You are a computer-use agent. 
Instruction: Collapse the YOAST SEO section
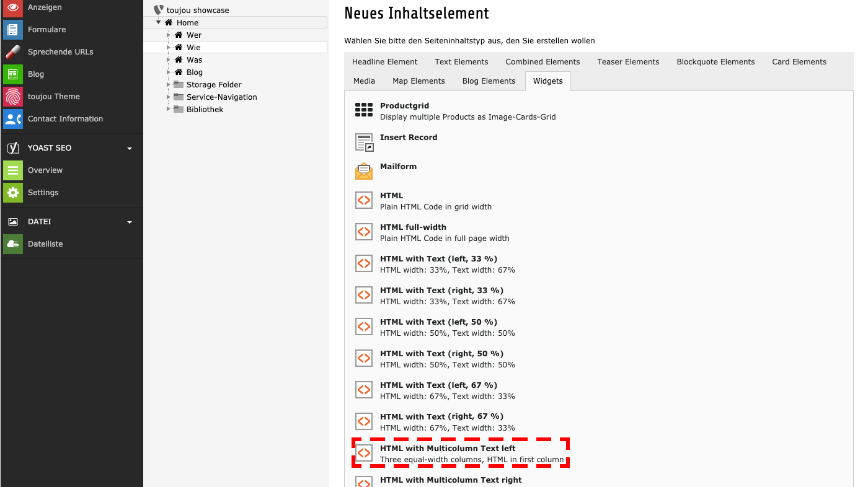130,149
